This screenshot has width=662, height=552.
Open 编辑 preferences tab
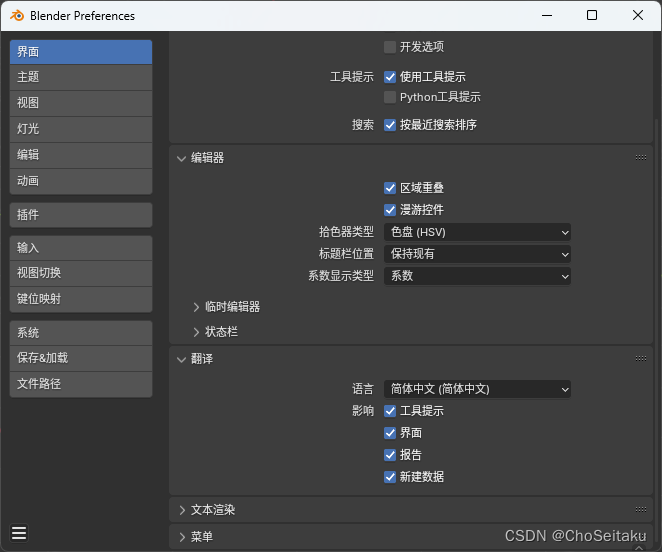(81, 155)
